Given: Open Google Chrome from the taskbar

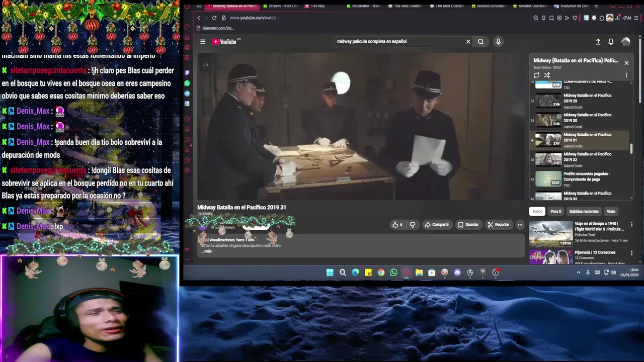Looking at the screenshot, I should tap(381, 273).
